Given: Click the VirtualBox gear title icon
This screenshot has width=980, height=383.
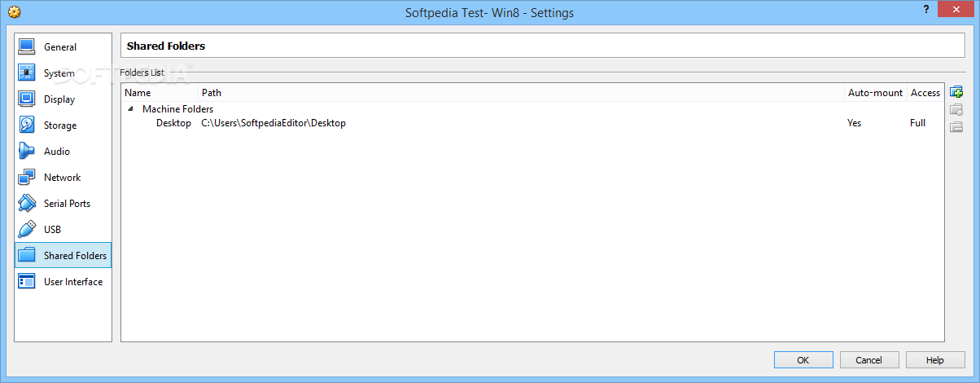Looking at the screenshot, I should [x=14, y=12].
